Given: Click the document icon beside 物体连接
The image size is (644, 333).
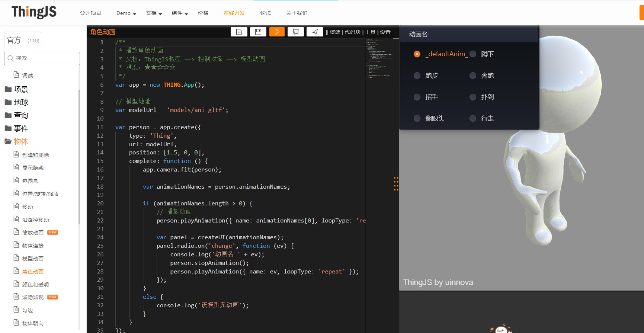Looking at the screenshot, I should 16,245.
